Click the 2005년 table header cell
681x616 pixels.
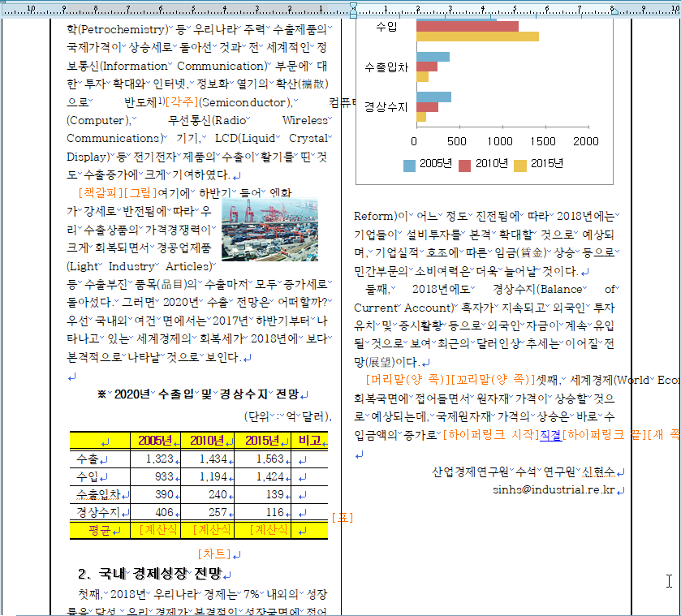156,441
